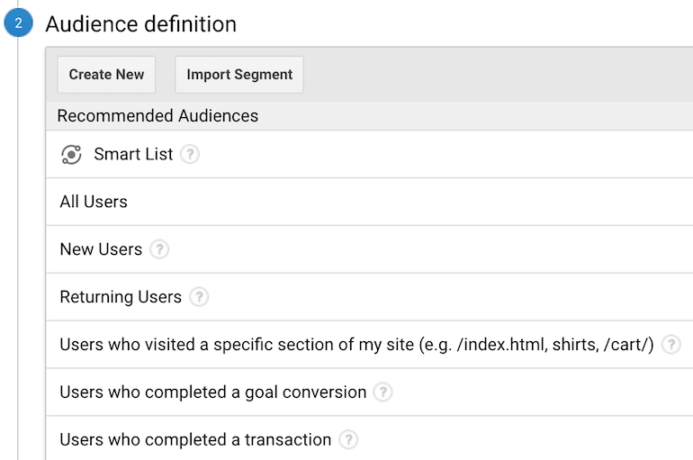Choose the All Users audience
Screen dimensions: 693x460
point(94,202)
